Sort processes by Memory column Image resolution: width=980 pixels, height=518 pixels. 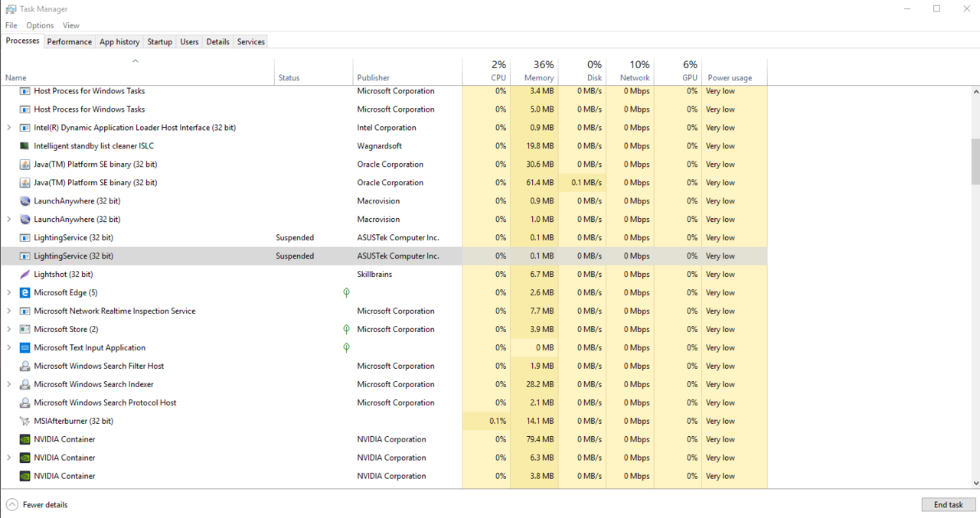pyautogui.click(x=534, y=70)
